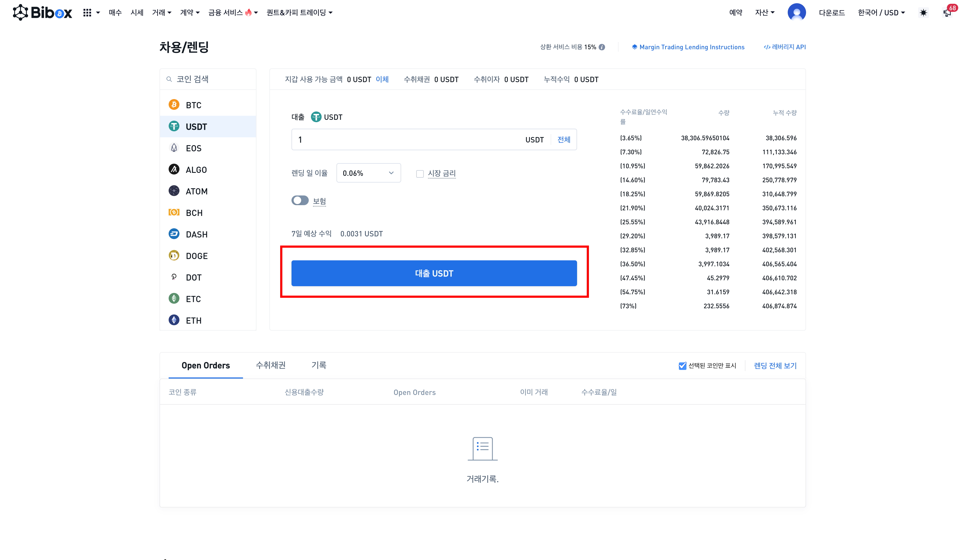The height and width of the screenshot is (560, 965).
Task: Open the apps grid menu icon
Action: pos(87,13)
